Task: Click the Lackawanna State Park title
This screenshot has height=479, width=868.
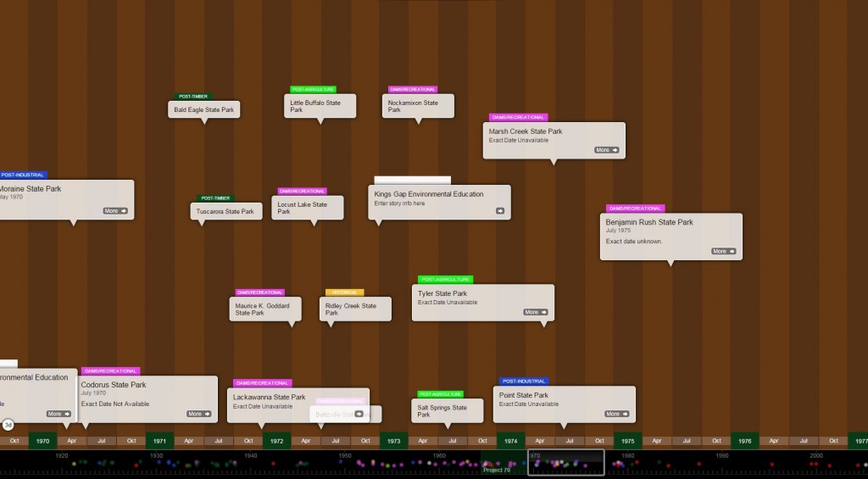Action: (x=269, y=397)
